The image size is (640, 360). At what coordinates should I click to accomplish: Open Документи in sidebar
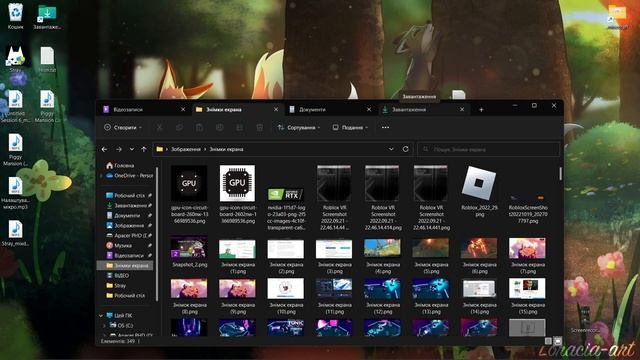(x=127, y=216)
